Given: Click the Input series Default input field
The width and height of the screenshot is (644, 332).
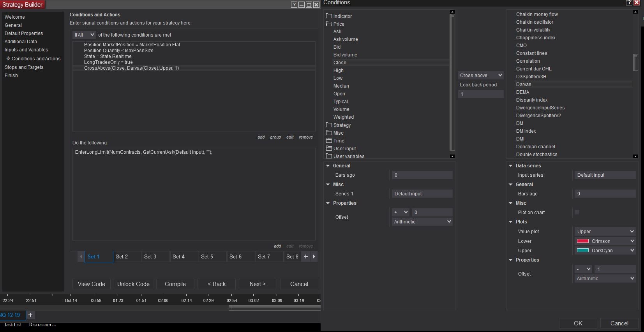Looking at the screenshot, I should (x=605, y=175).
